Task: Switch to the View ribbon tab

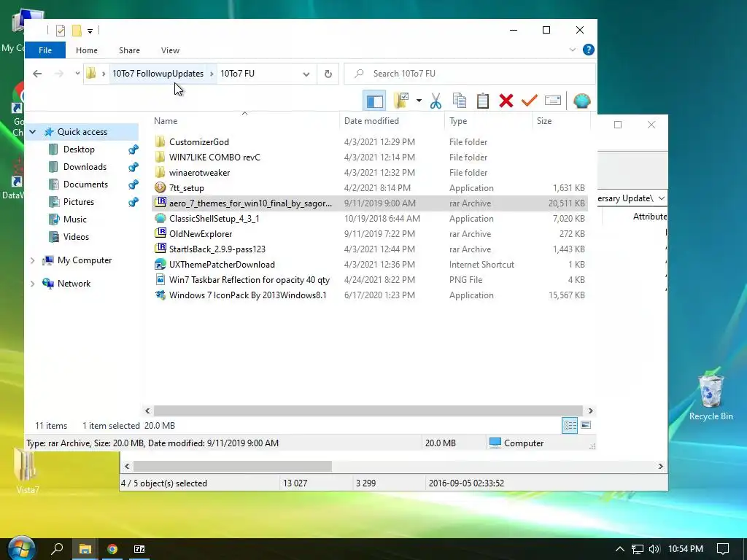Action: click(x=170, y=50)
